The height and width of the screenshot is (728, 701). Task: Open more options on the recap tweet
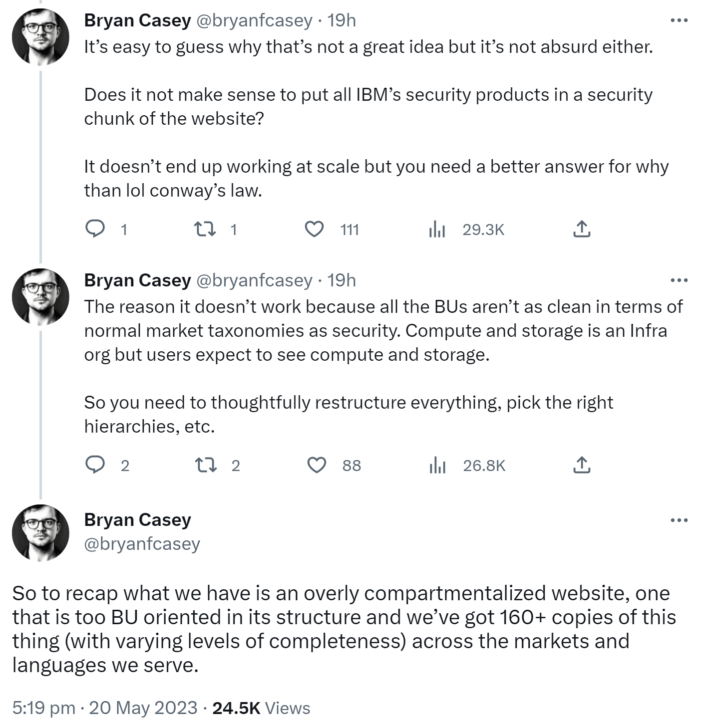679,520
